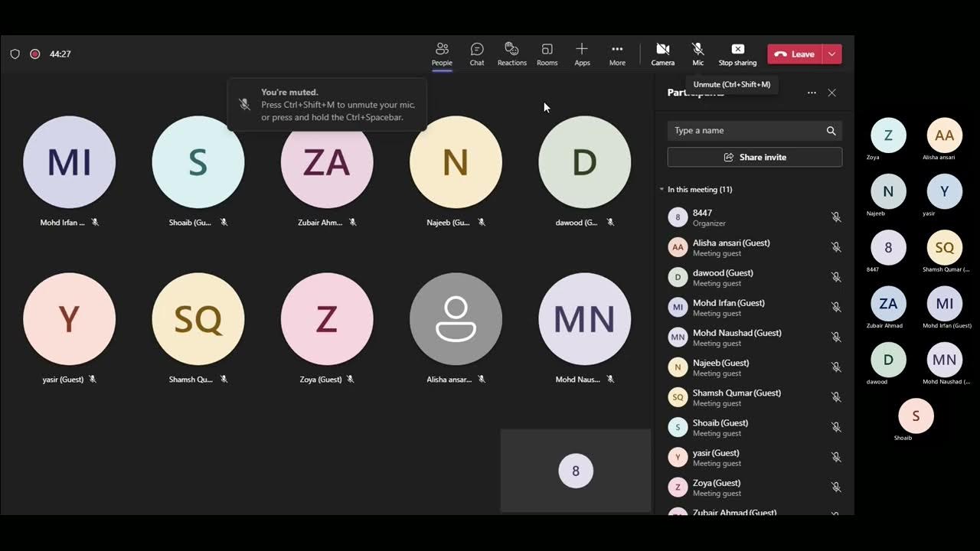
Task: Open Participants panel more options
Action: coord(812,93)
